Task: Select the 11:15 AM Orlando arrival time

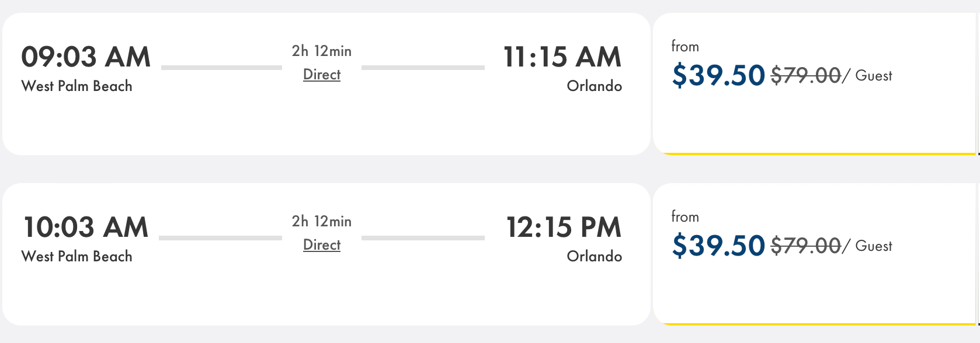Action: [x=562, y=57]
